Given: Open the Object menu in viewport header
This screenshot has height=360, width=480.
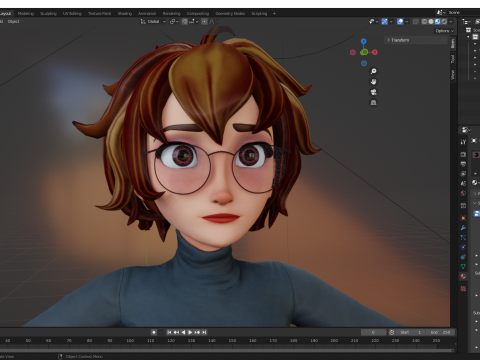Looking at the screenshot, I should (x=14, y=21).
